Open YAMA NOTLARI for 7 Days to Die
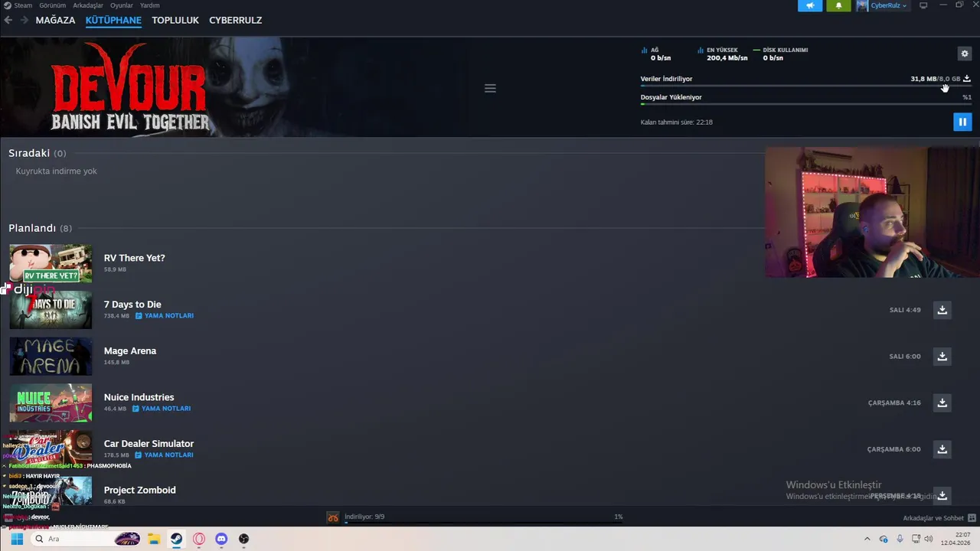This screenshot has width=980, height=551. (x=165, y=315)
